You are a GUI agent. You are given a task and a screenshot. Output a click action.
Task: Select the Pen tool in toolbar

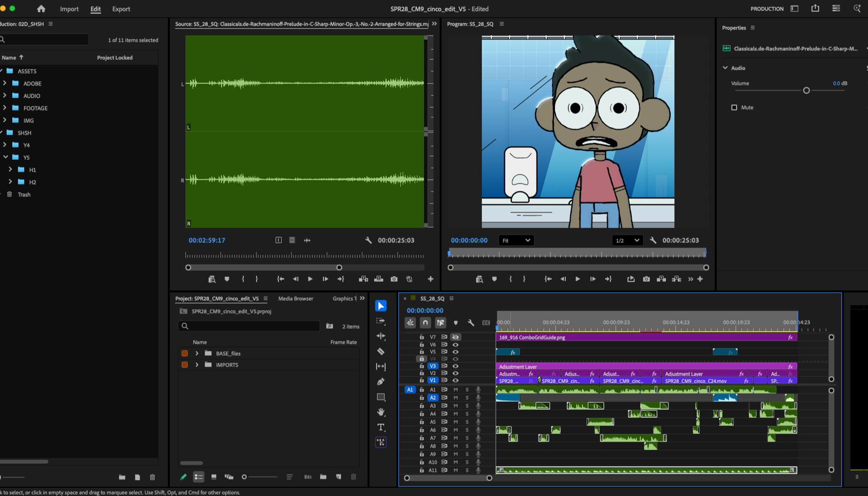click(381, 382)
